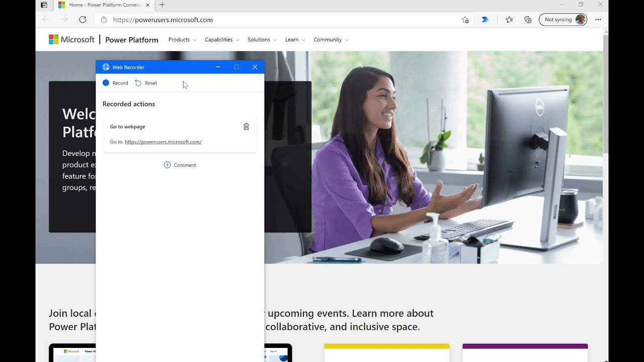Go to Power Platform home link
644x362 pixels.
(132, 40)
